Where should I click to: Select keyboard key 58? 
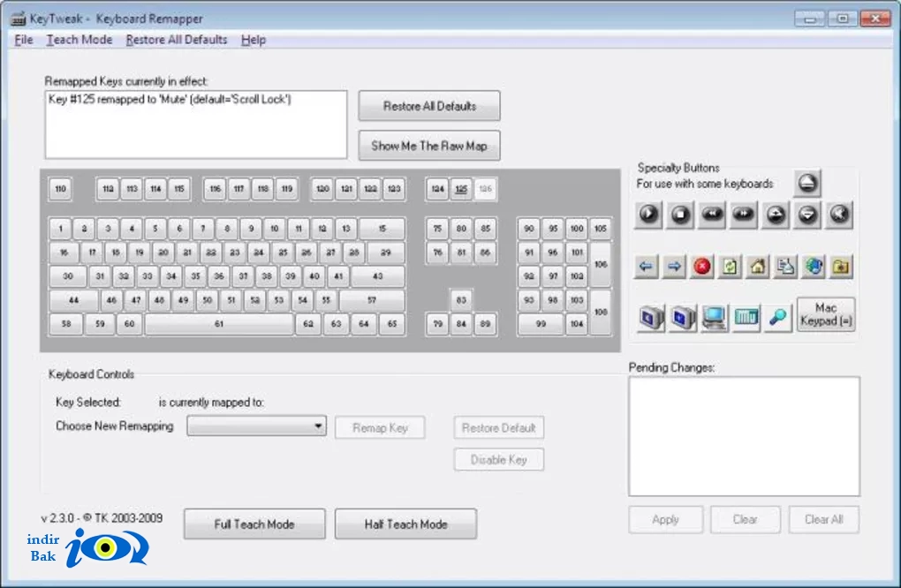66,324
